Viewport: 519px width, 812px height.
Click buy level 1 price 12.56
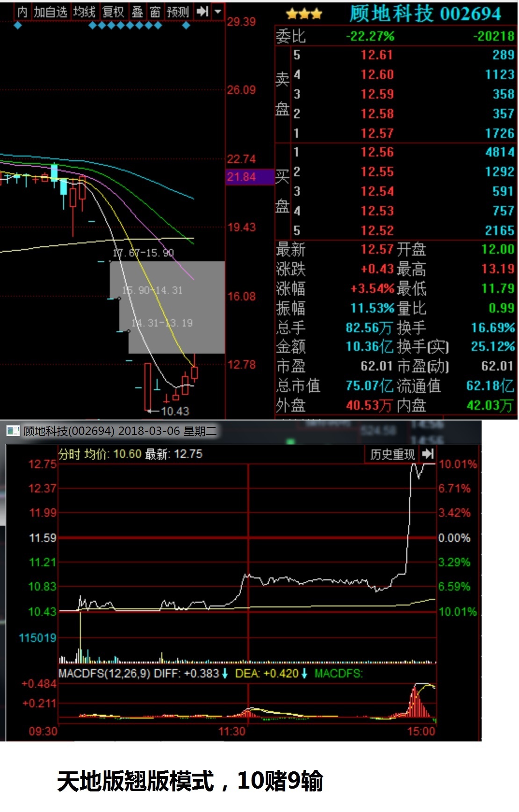click(x=376, y=152)
